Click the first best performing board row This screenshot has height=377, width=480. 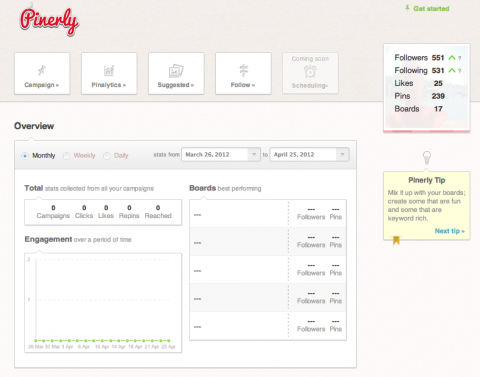(268, 214)
